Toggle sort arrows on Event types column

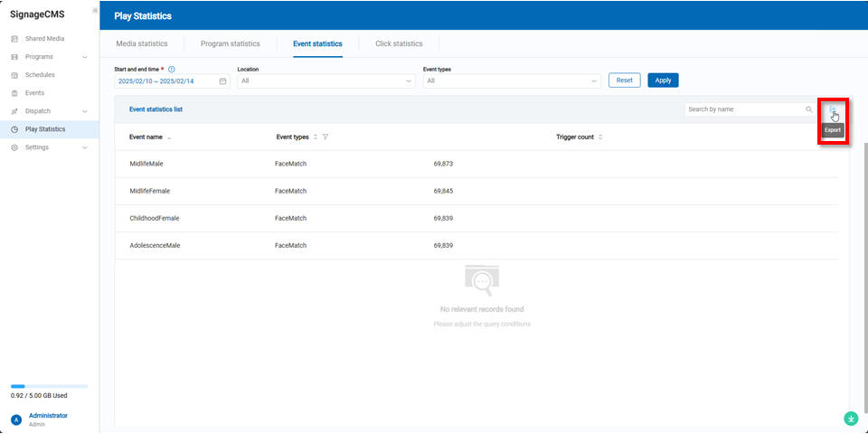point(316,137)
